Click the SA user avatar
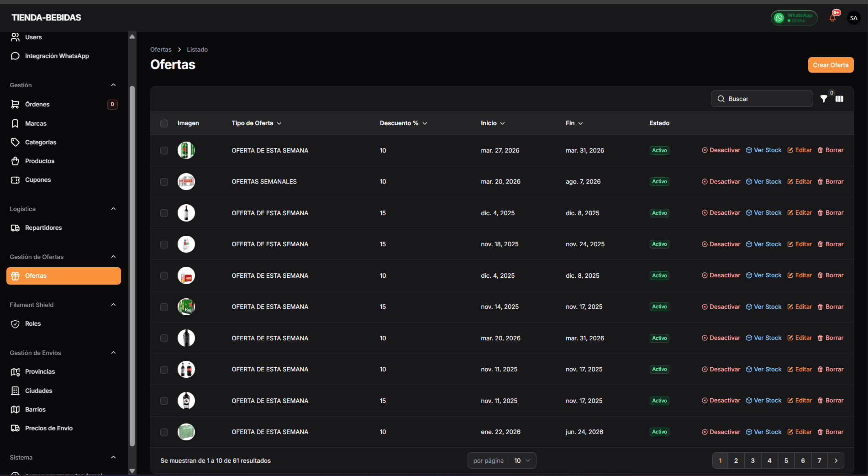 (853, 18)
